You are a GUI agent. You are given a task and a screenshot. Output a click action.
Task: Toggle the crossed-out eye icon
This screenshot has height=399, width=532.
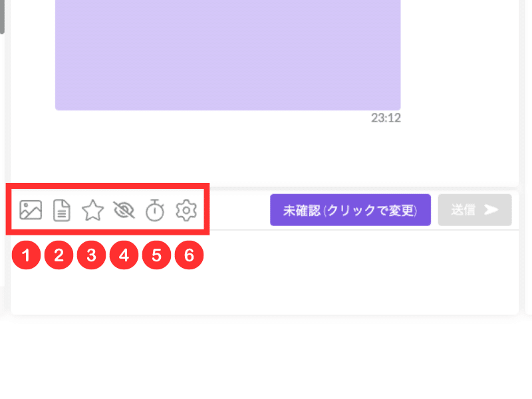coord(124,210)
